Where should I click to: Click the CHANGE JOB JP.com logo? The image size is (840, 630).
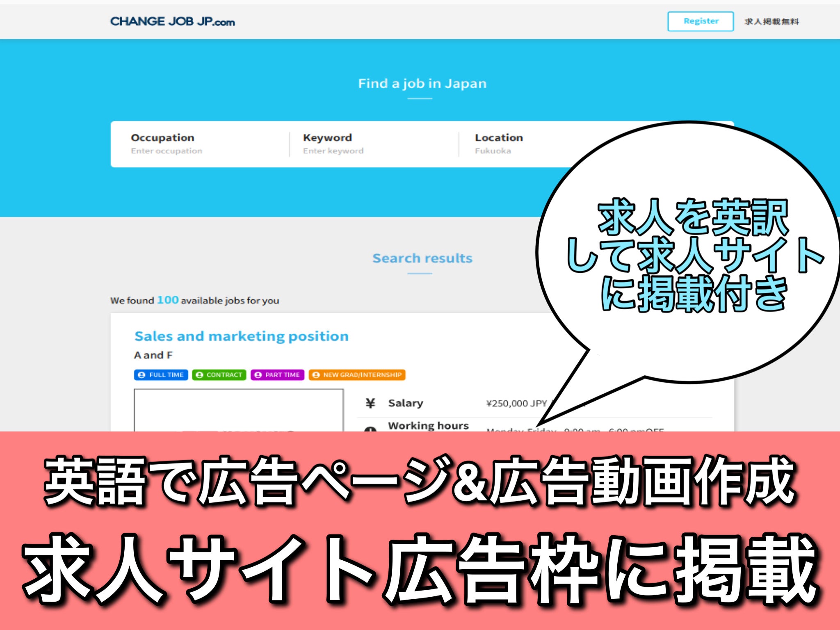coord(172,22)
